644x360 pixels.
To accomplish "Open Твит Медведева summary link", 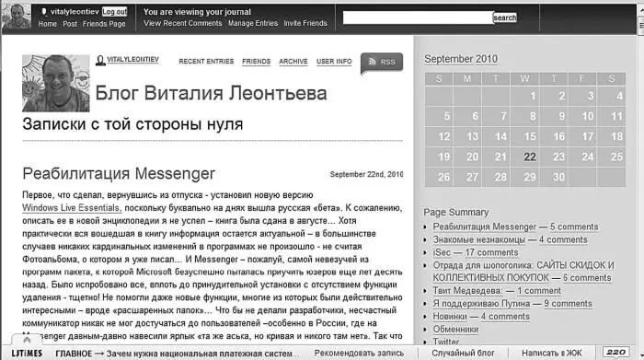I will point(467,291).
